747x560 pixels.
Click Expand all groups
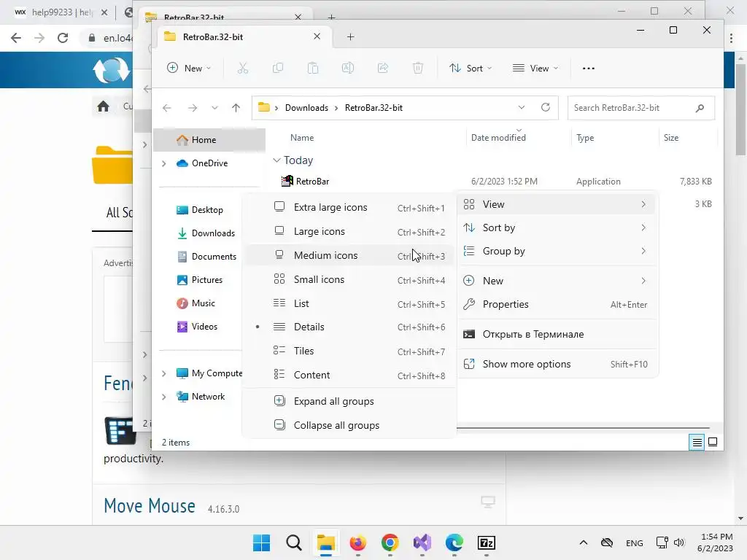point(351,402)
